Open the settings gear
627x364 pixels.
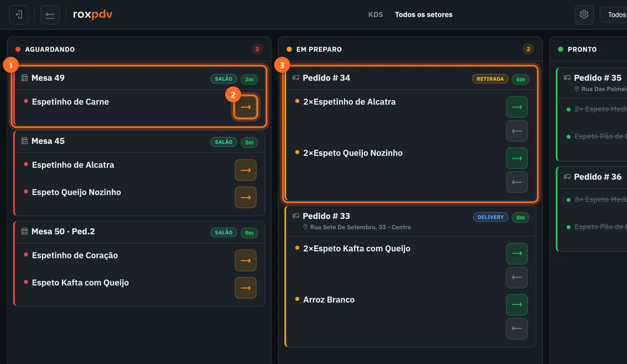click(x=584, y=15)
